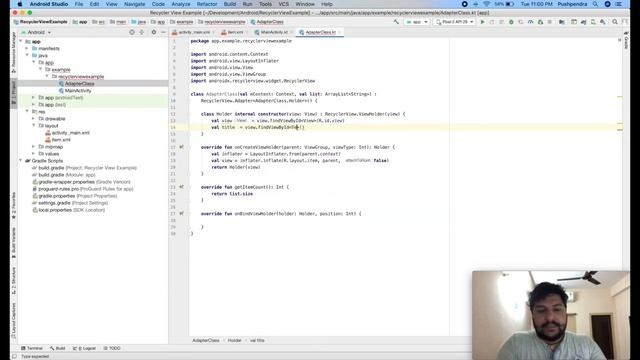Click override gutter icon beside getItemCount

tap(182, 187)
